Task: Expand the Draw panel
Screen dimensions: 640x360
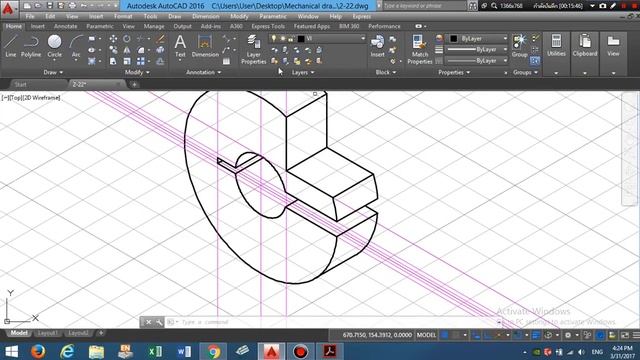Action: click(x=53, y=72)
